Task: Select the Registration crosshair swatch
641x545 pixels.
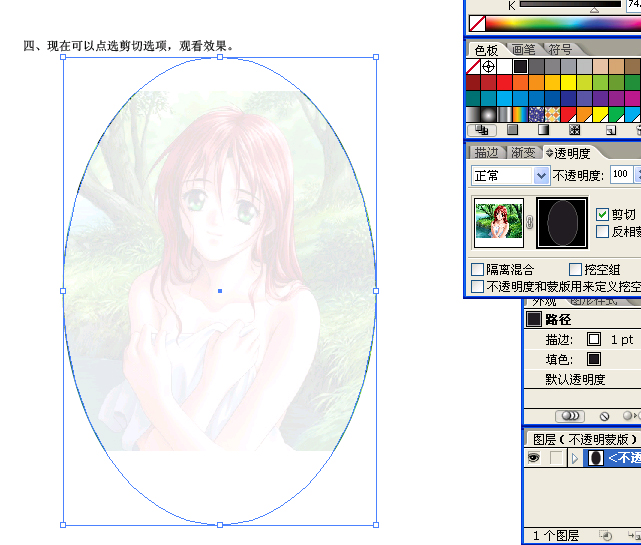Action: [488, 66]
